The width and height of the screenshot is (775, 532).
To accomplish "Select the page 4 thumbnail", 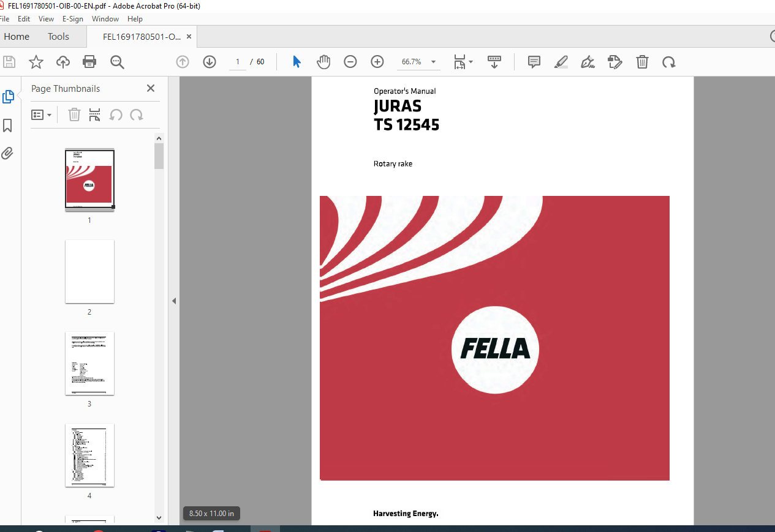I will [89, 455].
